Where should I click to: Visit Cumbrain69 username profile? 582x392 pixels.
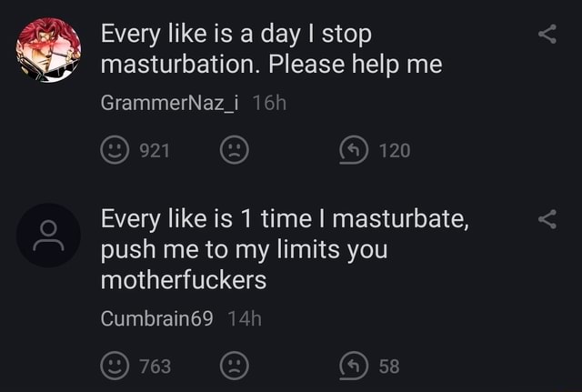coord(157,318)
